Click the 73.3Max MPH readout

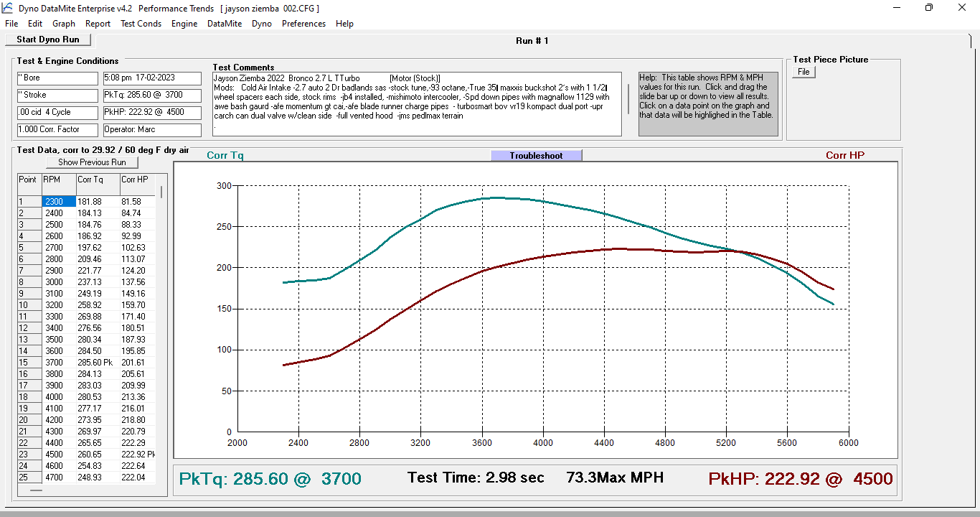[615, 478]
